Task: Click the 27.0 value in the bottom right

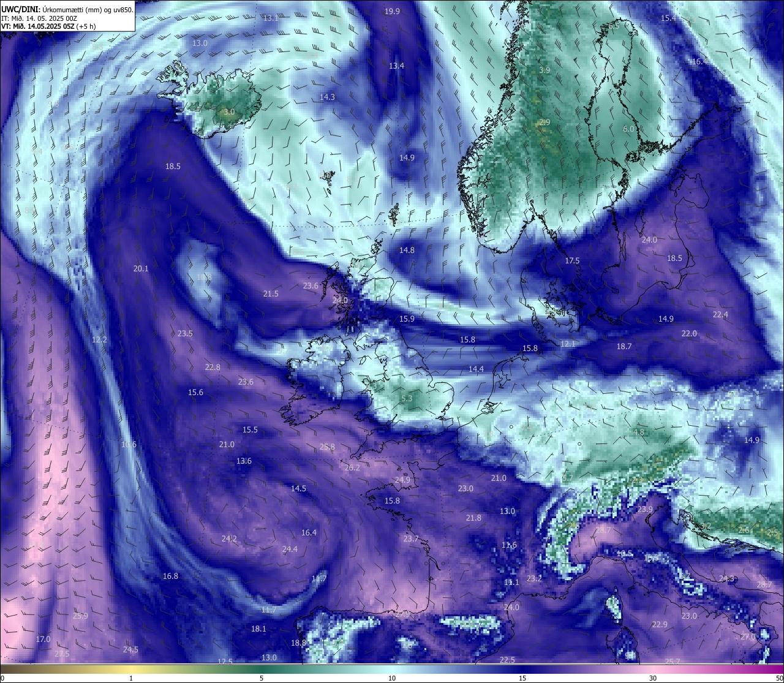Action: (748, 637)
